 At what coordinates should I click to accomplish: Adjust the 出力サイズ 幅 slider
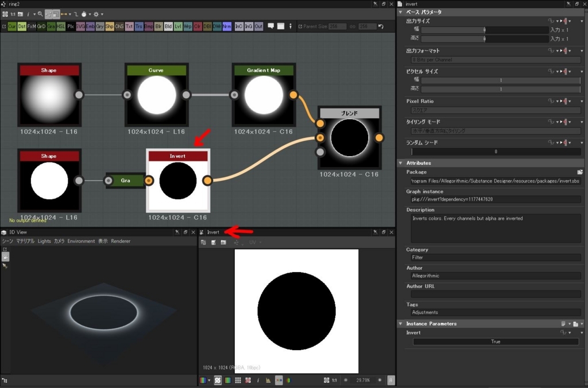(485, 30)
